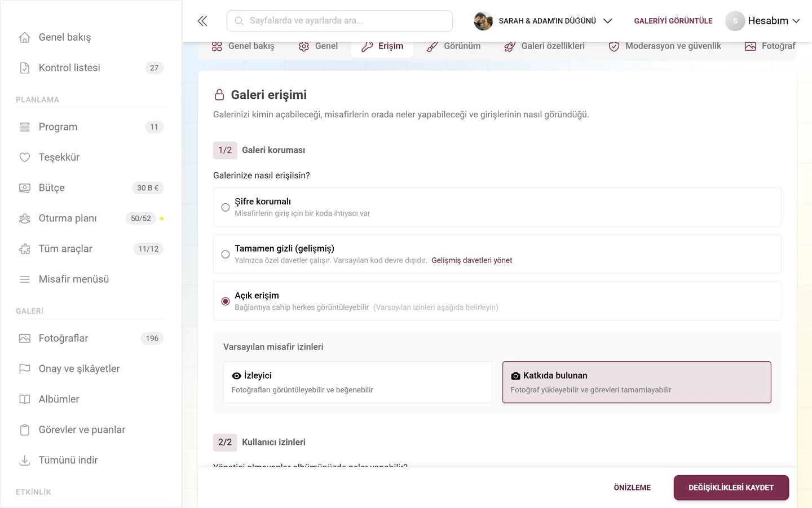Click Albümler book icon in sidebar
Screen dimensions: 812x508
[x=25, y=399]
